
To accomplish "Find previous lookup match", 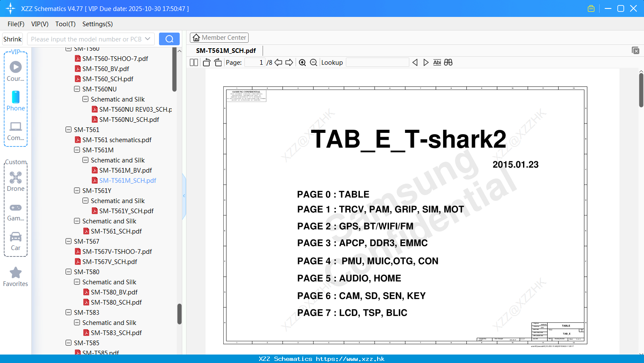I will click(x=415, y=62).
